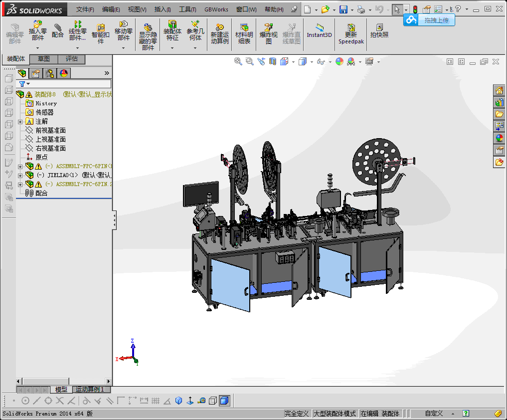The image size is (507, 420).
Task: Open View Settings monitor icon
Action: point(369,61)
